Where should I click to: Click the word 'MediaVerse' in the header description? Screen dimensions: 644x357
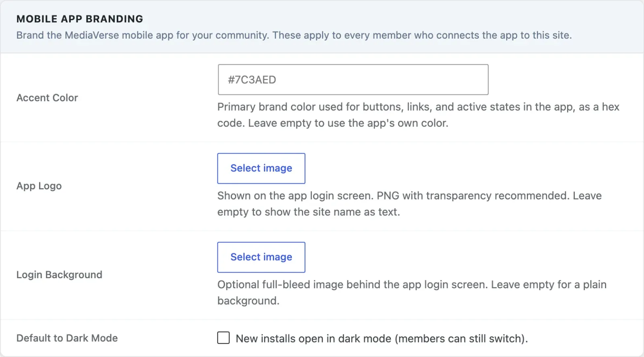tap(92, 35)
